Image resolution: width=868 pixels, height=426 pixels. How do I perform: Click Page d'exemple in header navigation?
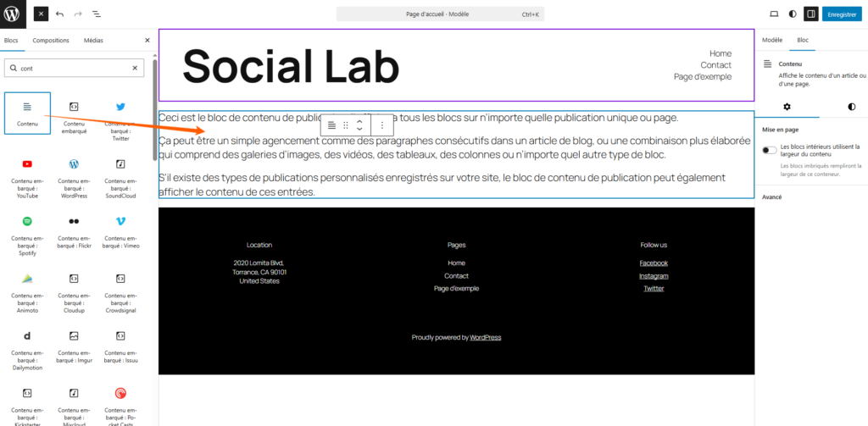pyautogui.click(x=703, y=77)
